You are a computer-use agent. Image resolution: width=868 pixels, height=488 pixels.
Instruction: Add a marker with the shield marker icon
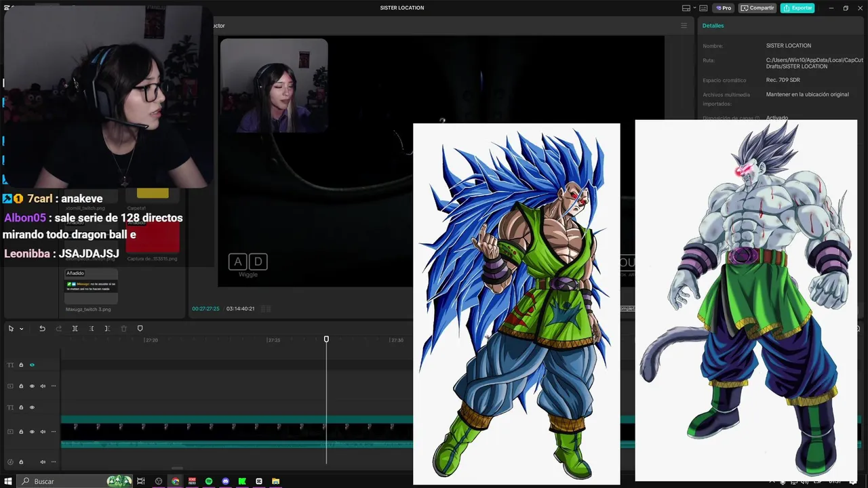(140, 329)
